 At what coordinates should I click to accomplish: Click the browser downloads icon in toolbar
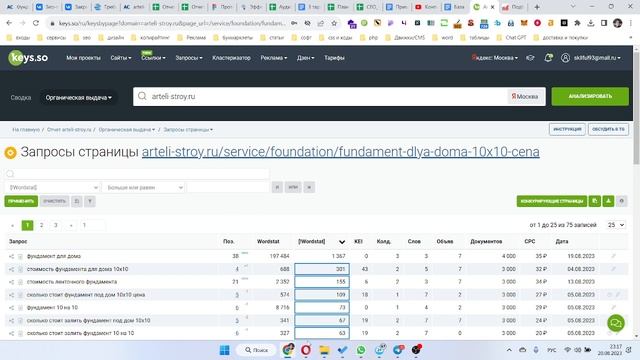click(x=591, y=23)
